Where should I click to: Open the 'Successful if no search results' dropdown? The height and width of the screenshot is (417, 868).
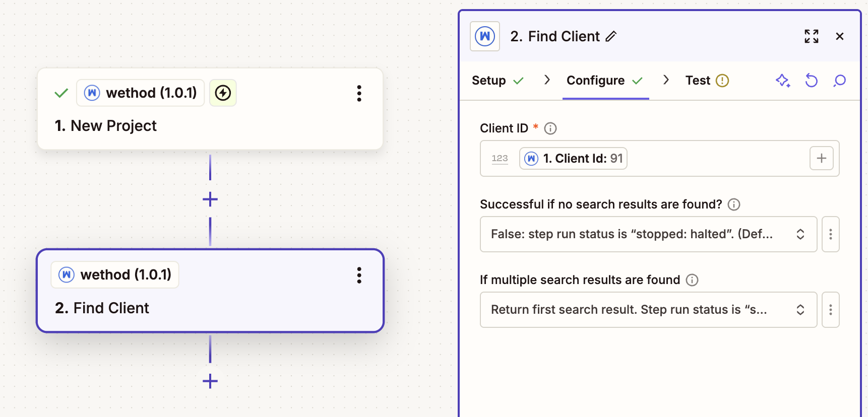click(648, 234)
